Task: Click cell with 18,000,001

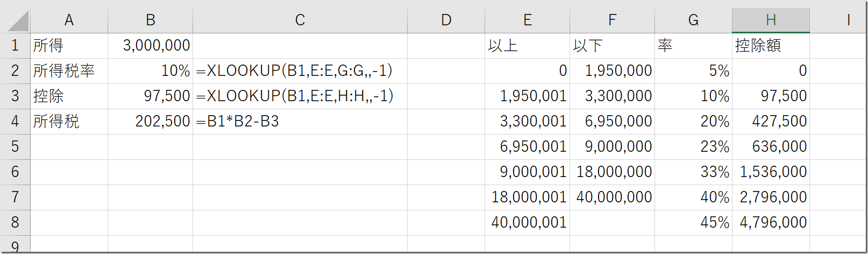Action: tap(527, 197)
